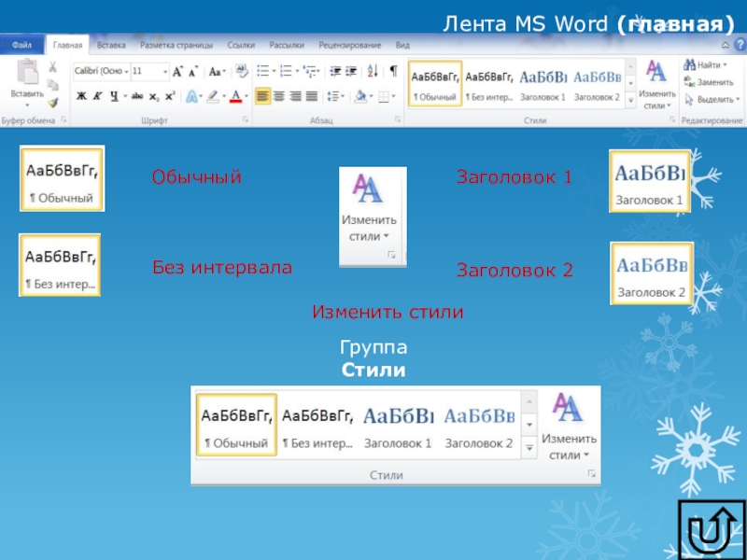Shrink font size with the small A icon
Screen dimensions: 747x560
[193, 72]
